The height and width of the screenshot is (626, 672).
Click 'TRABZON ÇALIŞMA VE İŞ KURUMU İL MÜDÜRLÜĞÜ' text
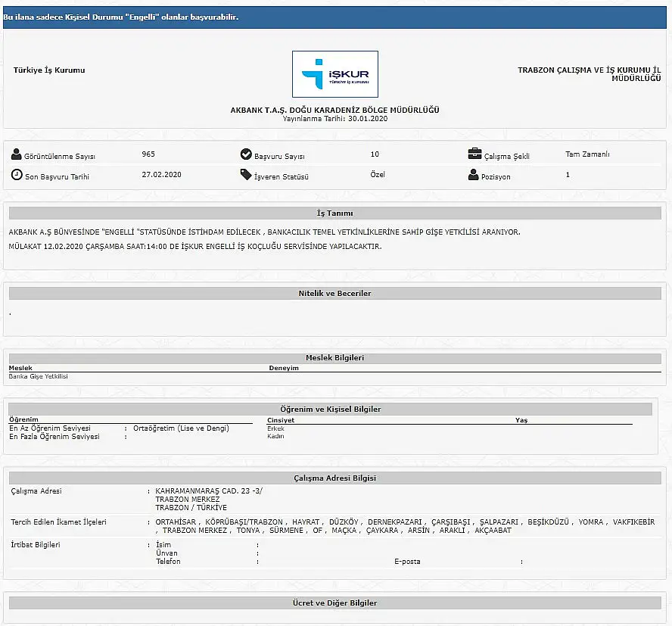590,73
